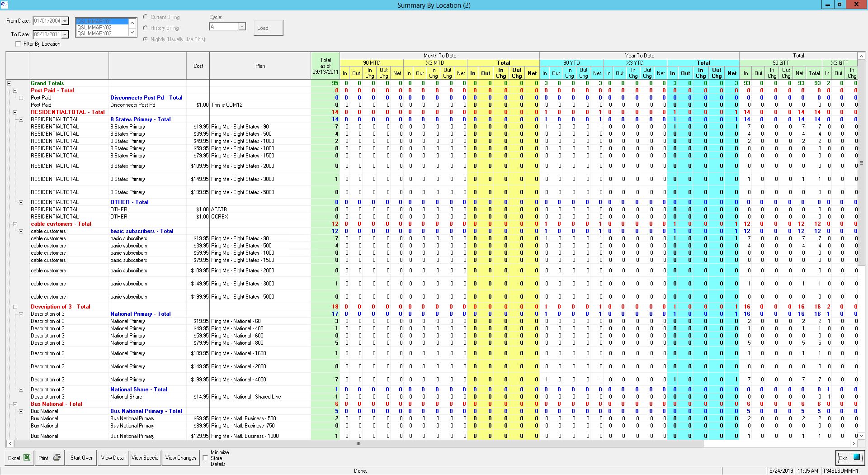
Task: Select Ring Me - Eight States - 90 under 8 States Primary
Action: pos(260,127)
